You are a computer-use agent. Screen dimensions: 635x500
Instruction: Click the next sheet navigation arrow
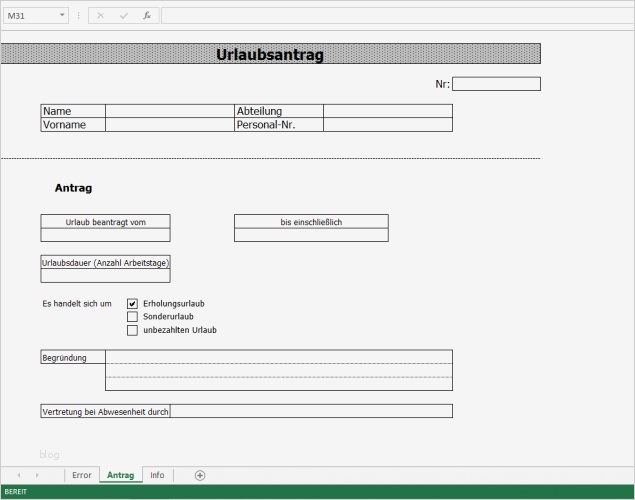click(37, 475)
